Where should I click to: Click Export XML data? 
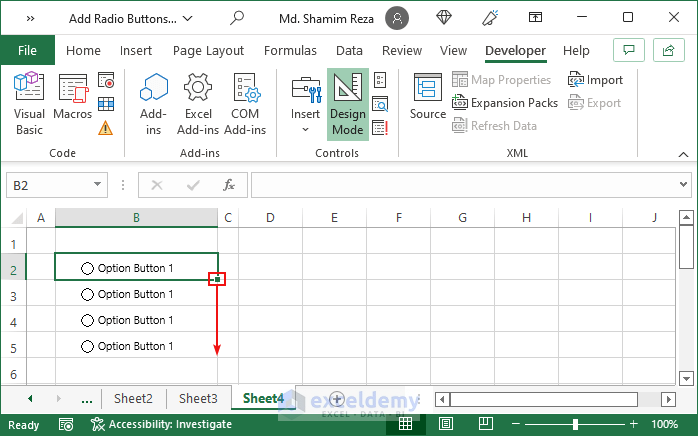tap(594, 103)
